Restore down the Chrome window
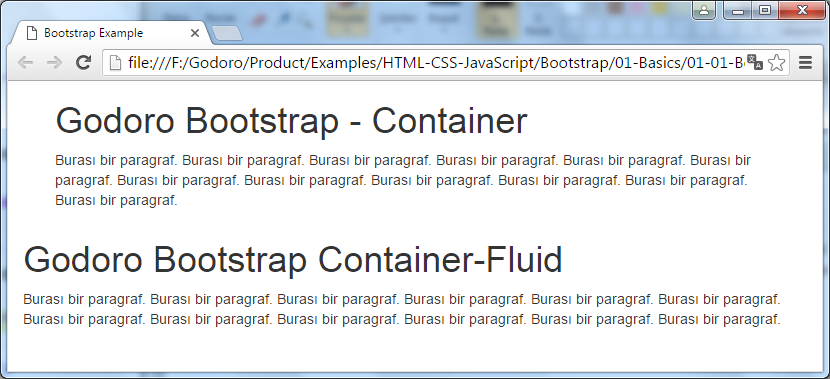 pyautogui.click(x=765, y=10)
